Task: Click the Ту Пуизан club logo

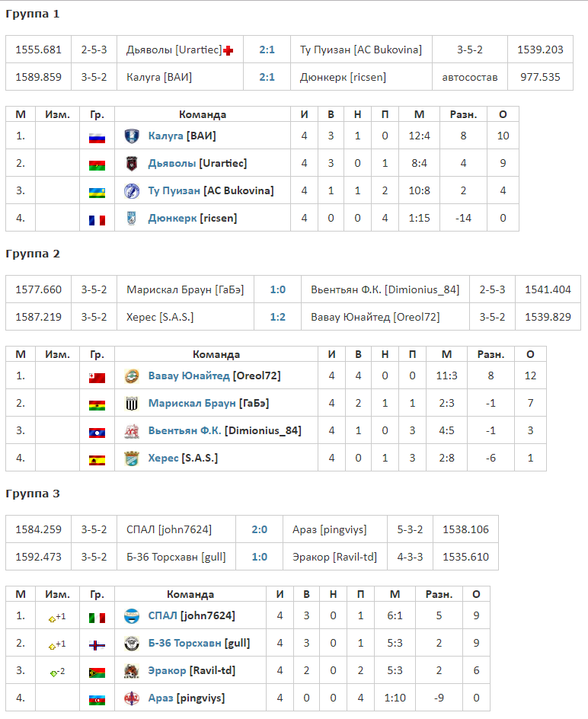Action: point(132,191)
